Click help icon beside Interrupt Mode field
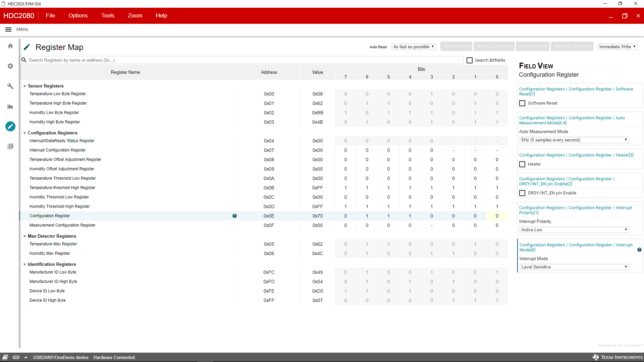 tap(639, 250)
